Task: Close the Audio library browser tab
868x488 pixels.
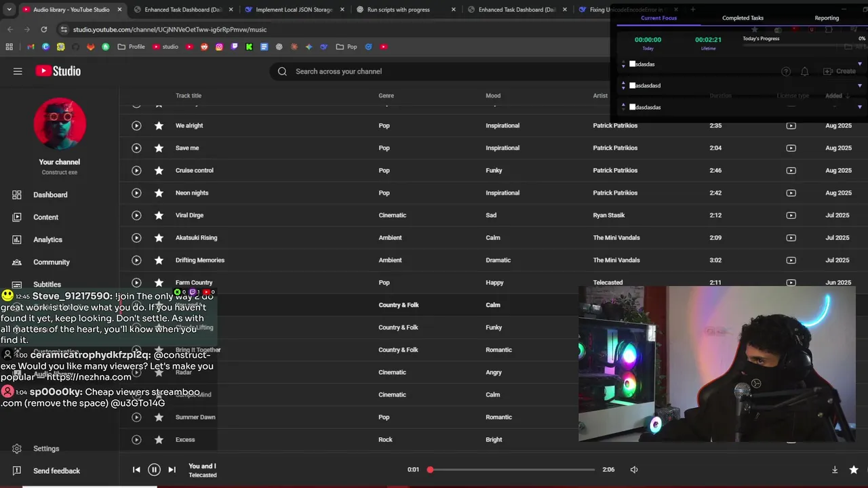Action: coord(119,9)
